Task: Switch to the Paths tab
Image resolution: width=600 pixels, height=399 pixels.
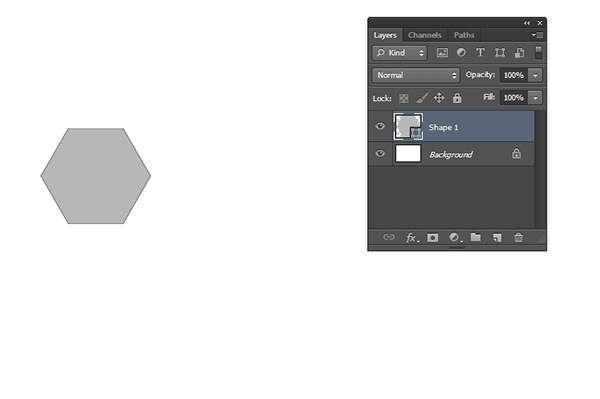Action: pos(464,35)
